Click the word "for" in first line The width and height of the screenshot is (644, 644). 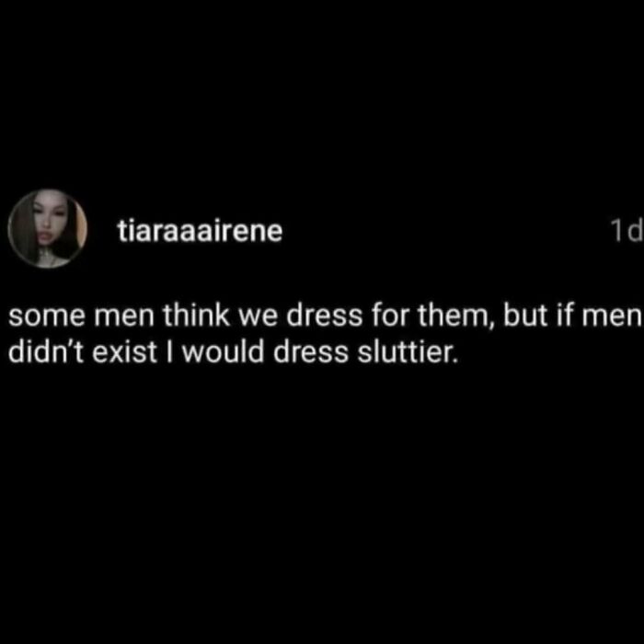coord(389,316)
